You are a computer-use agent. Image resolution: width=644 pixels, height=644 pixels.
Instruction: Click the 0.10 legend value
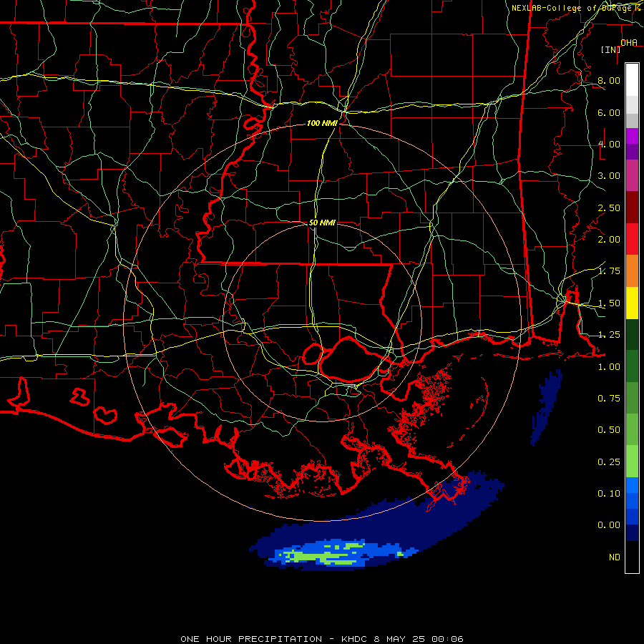609,494
